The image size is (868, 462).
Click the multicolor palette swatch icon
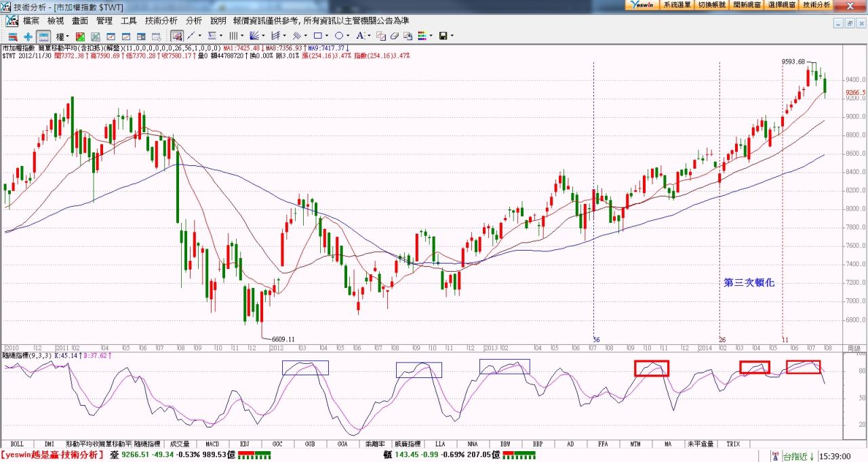click(x=422, y=35)
